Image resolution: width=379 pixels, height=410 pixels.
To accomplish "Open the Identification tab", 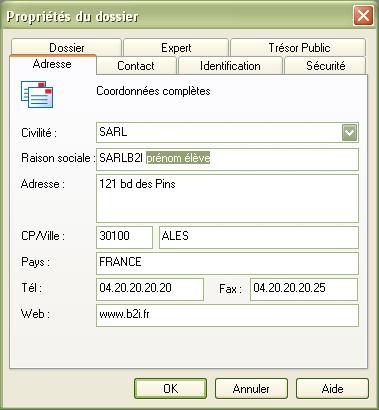I will (230, 66).
